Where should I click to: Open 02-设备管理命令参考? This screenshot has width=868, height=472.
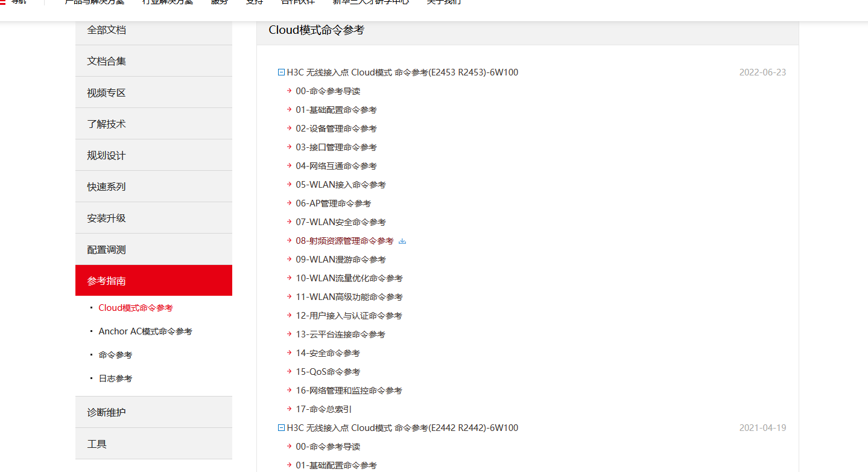point(336,129)
